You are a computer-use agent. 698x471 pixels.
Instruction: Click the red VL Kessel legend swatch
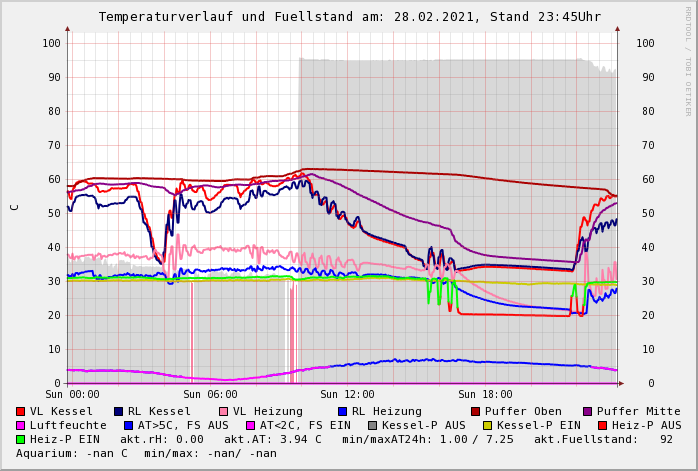[x=21, y=411]
